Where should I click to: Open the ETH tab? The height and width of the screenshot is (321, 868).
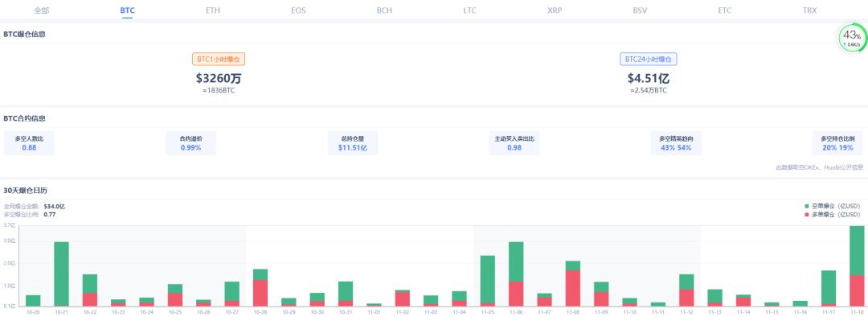click(212, 10)
